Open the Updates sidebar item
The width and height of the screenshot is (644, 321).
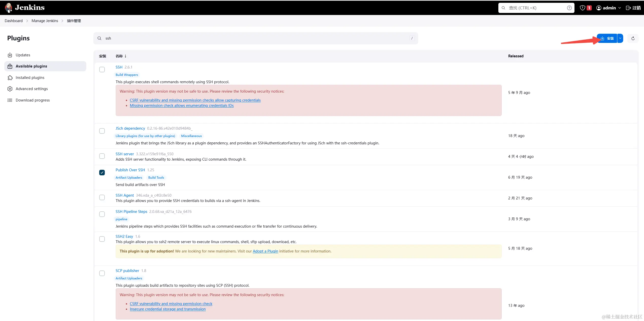pos(23,55)
